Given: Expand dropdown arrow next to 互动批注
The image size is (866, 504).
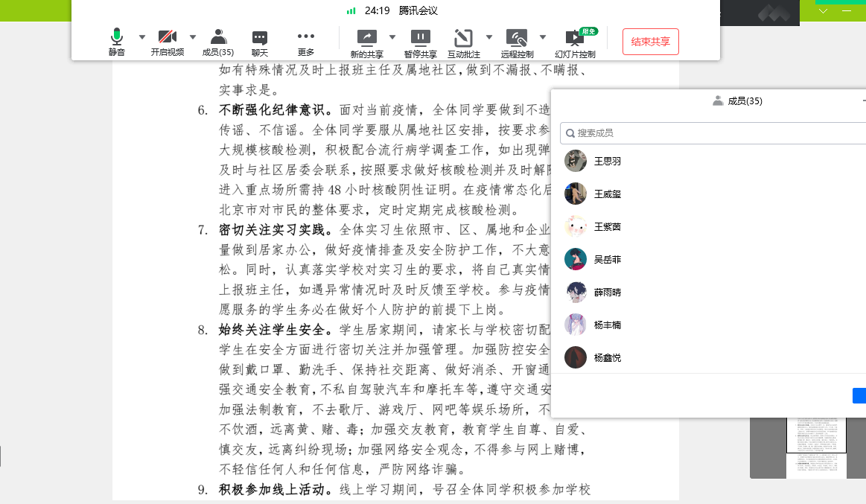Looking at the screenshot, I should pyautogui.click(x=489, y=36).
